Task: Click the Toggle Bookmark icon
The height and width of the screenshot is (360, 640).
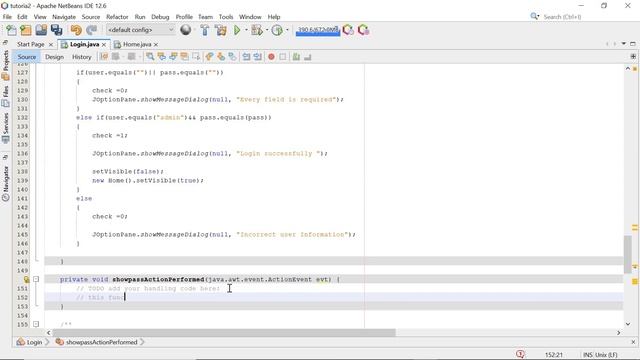Action: coord(232,57)
